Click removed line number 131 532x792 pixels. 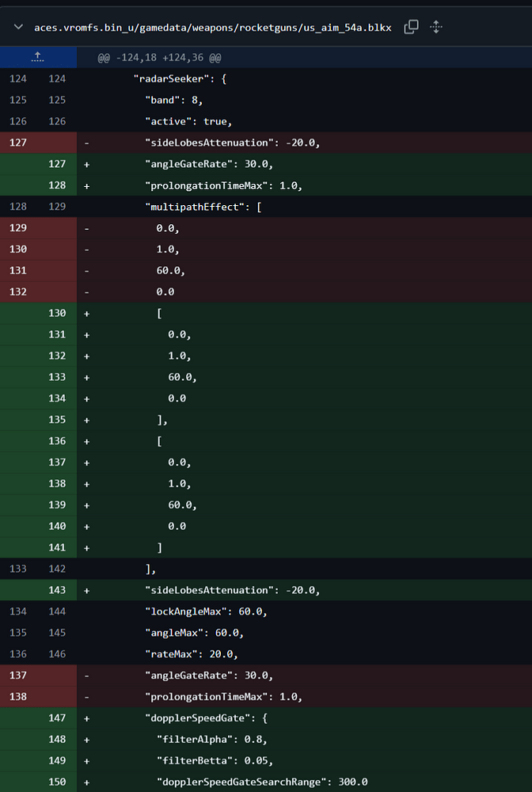[x=18, y=270]
